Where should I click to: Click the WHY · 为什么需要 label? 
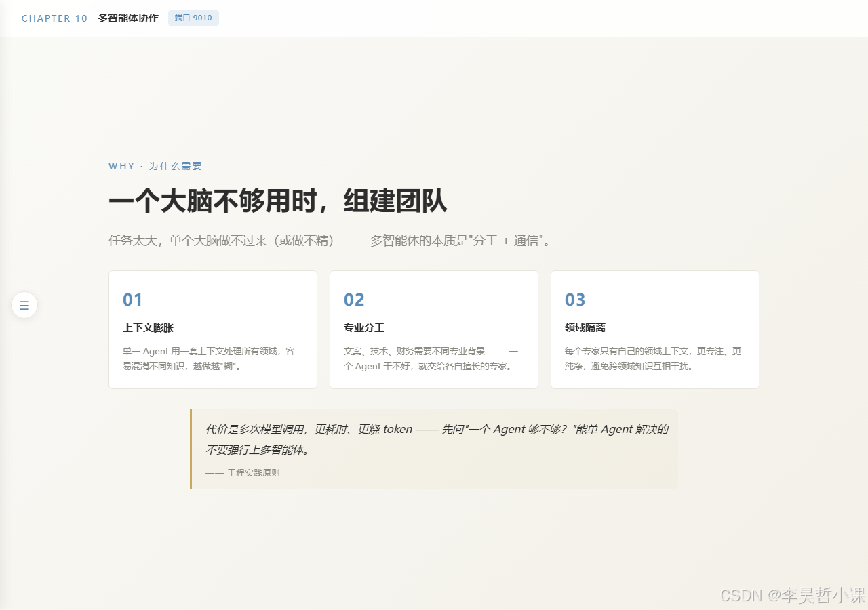click(x=155, y=166)
